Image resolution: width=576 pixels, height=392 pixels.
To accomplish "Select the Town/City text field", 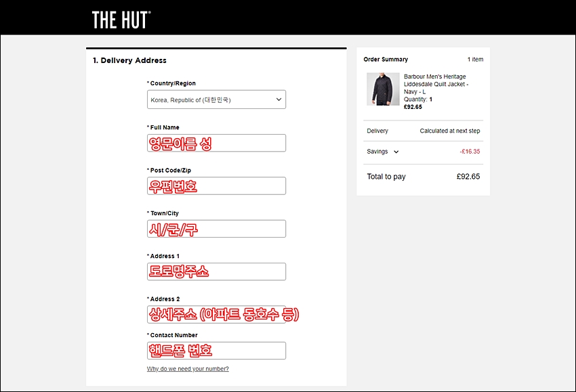I will [x=216, y=229].
